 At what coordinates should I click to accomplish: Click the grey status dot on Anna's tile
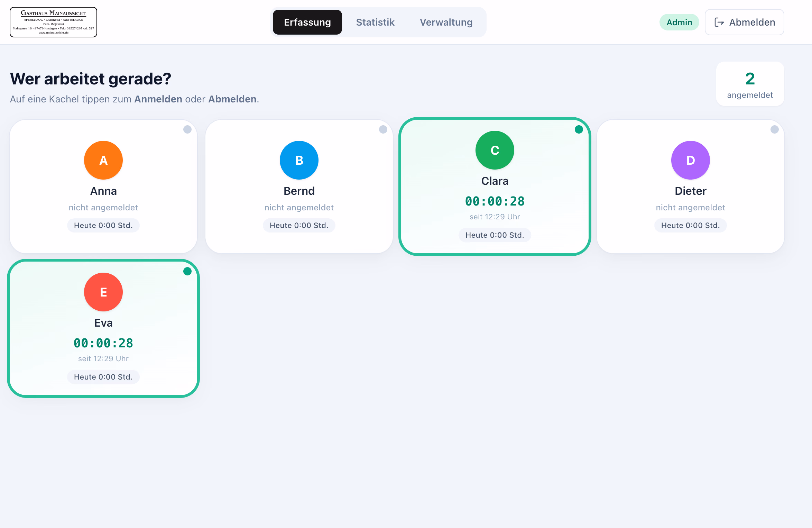pos(187,129)
